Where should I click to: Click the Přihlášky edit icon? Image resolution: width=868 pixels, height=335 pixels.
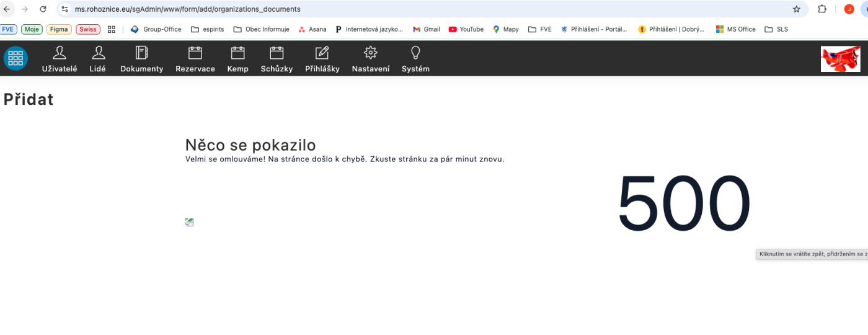tap(322, 53)
